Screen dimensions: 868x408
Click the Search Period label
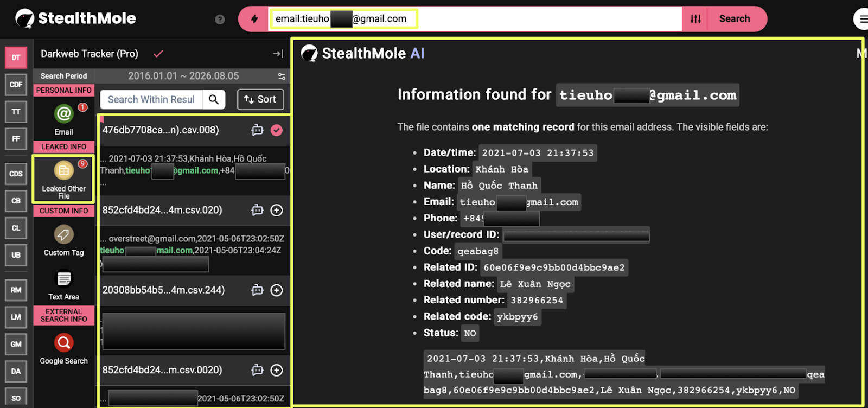[x=63, y=76]
